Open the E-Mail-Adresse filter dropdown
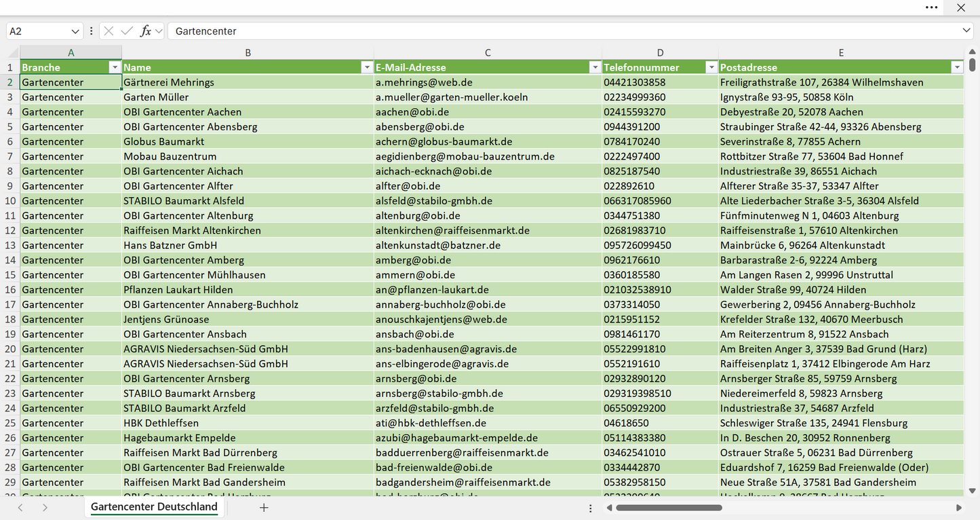The width and height of the screenshot is (980, 520). coord(595,67)
